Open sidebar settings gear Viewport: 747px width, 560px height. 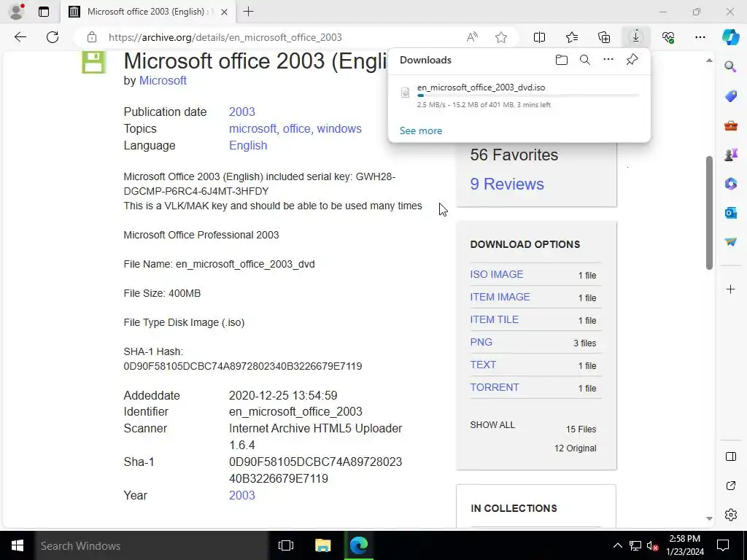pos(730,515)
